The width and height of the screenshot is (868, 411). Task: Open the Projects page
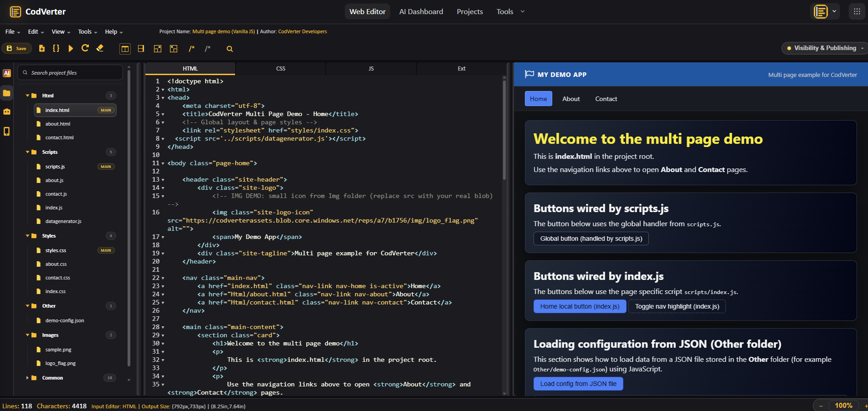[470, 12]
